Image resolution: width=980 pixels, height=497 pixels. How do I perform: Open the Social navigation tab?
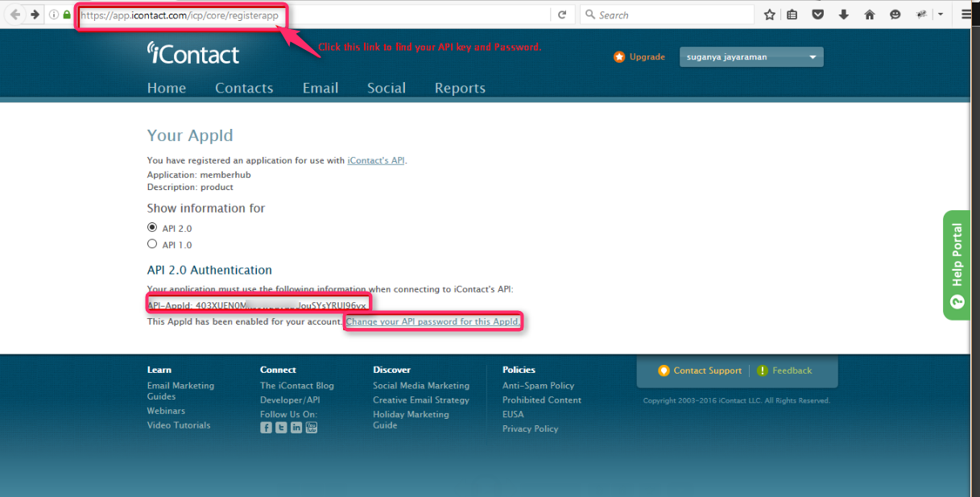click(x=387, y=88)
